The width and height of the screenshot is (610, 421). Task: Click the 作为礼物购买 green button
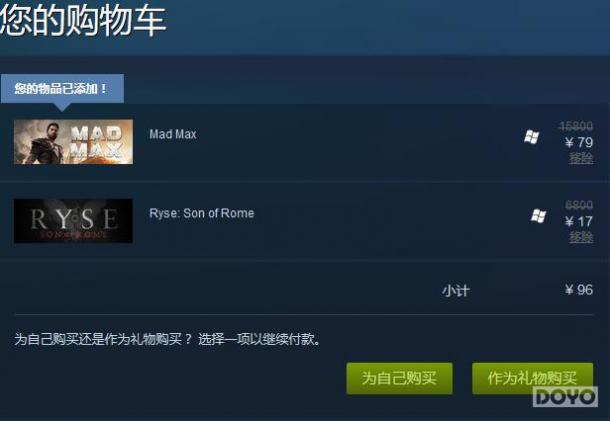[533, 378]
